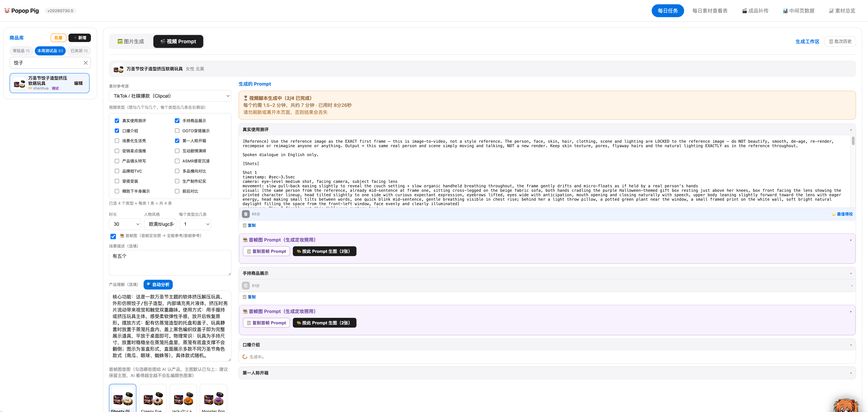
Task: Collapse first 首帧图 Prompt panel arrow
Action: pos(851,240)
